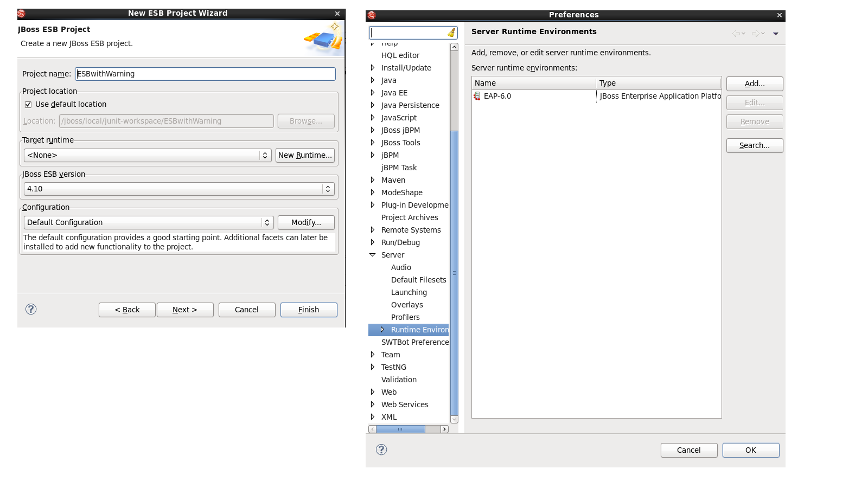Collapse the Server tree node
Viewport: 868px width, 488px height.
point(373,255)
